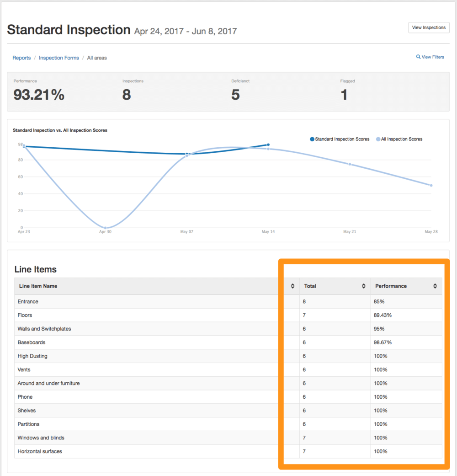This screenshot has width=457, height=476.
Task: Go to the Inspection Forms breadcrumb
Action: tap(59, 58)
